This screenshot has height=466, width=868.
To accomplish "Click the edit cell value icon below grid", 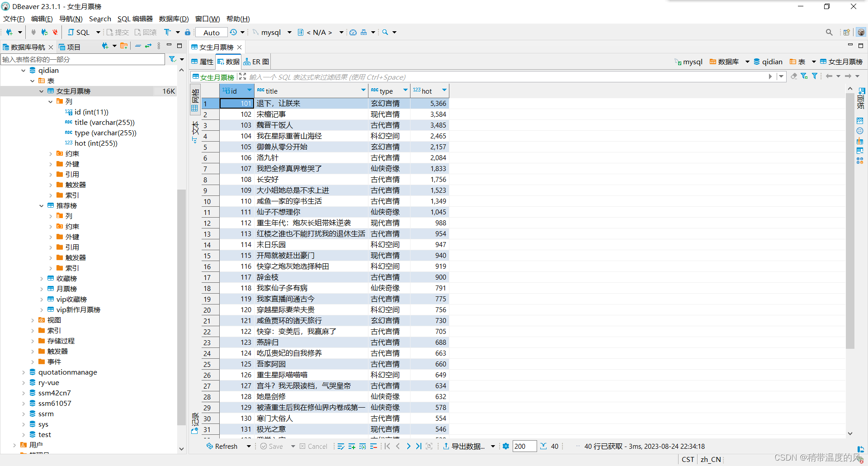I will point(341,446).
